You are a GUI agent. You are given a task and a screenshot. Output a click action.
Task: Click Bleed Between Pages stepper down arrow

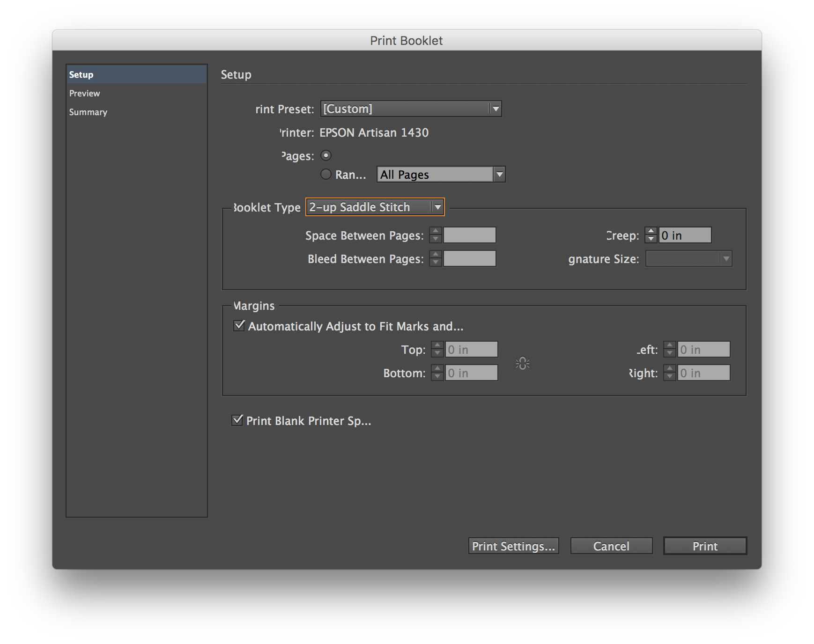click(436, 262)
